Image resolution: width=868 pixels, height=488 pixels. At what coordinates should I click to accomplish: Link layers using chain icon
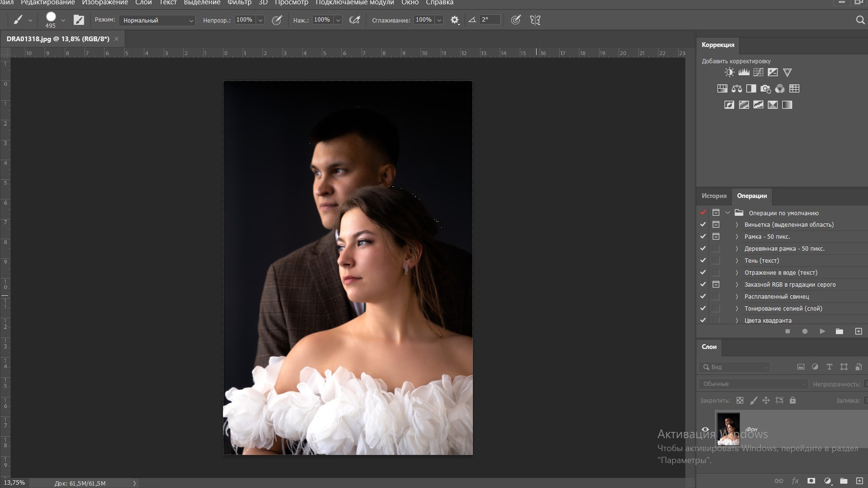tap(779, 481)
